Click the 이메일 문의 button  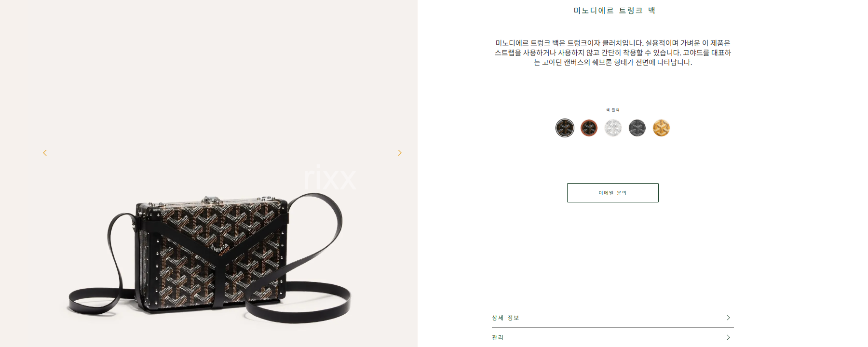point(612,193)
